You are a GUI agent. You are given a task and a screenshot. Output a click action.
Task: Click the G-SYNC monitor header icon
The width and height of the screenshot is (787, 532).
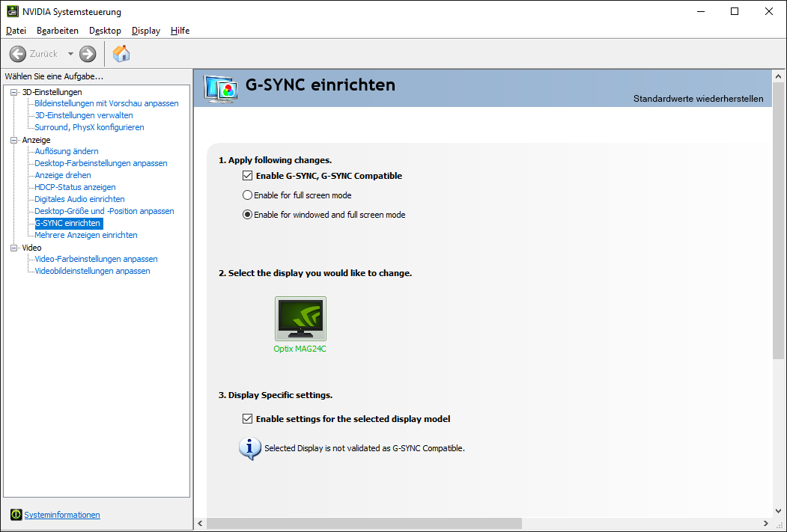click(x=220, y=89)
